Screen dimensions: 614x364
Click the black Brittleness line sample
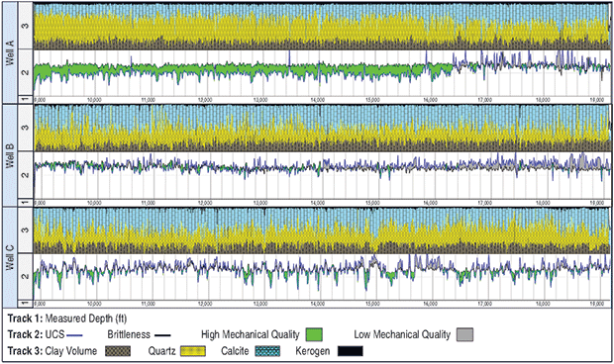[x=162, y=335]
